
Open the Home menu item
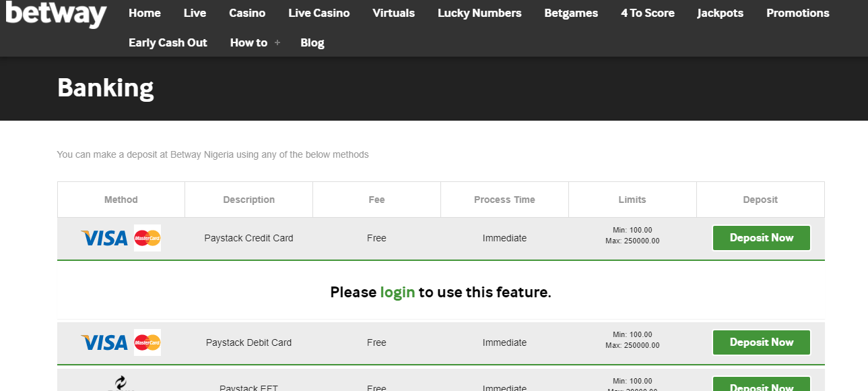click(145, 13)
